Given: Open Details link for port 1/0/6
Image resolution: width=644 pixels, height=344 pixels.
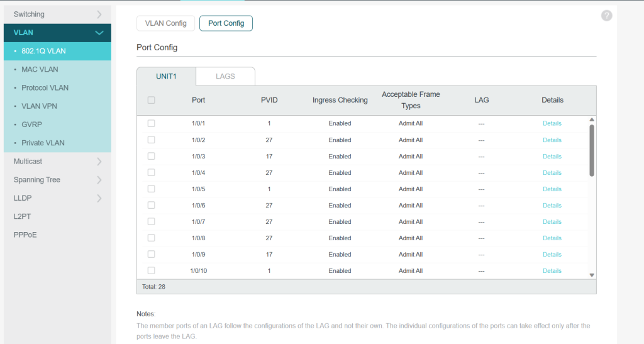Looking at the screenshot, I should pyautogui.click(x=552, y=205).
